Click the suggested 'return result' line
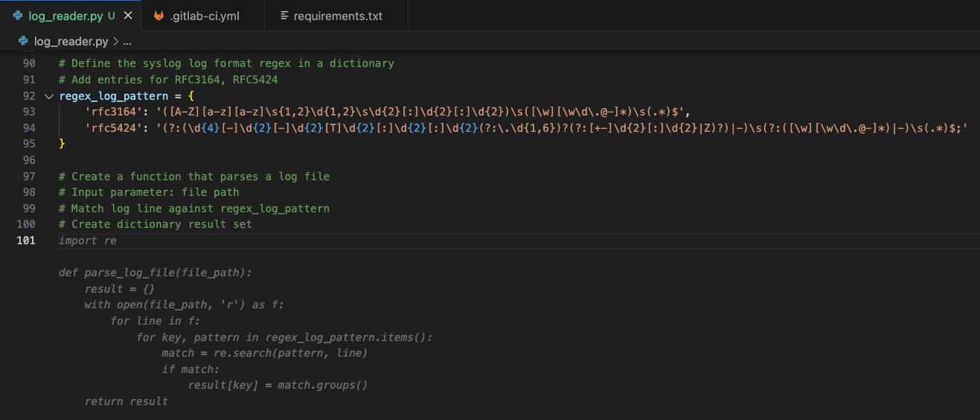Screen dimensions: 980x420 (126, 401)
